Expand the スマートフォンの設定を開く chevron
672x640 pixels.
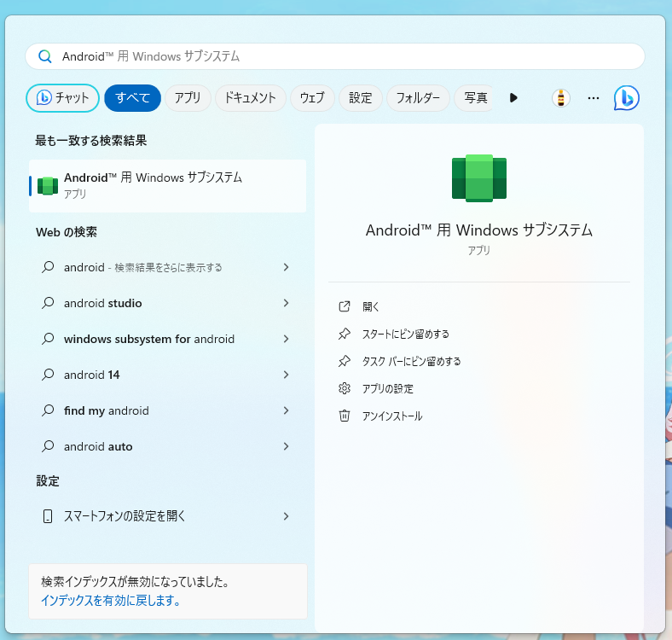coord(287,516)
